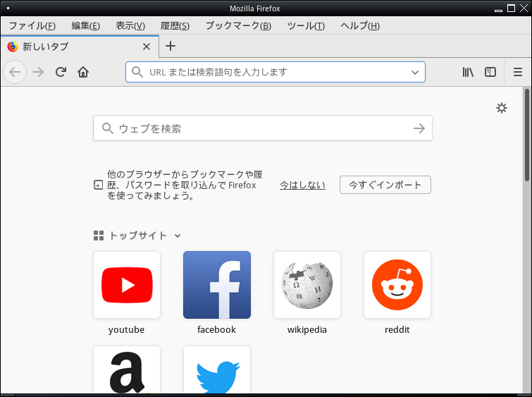Click the Top Sites grid icon
Image resolution: width=532 pixels, height=397 pixels.
click(x=99, y=236)
